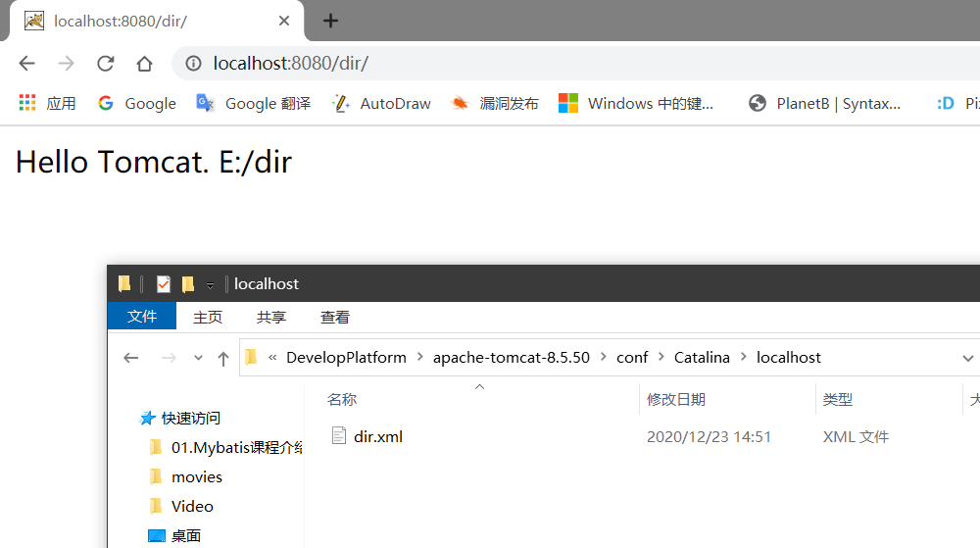Click localhost breadcrumb segment
Viewport: 980px width, 548px height.
(x=789, y=358)
